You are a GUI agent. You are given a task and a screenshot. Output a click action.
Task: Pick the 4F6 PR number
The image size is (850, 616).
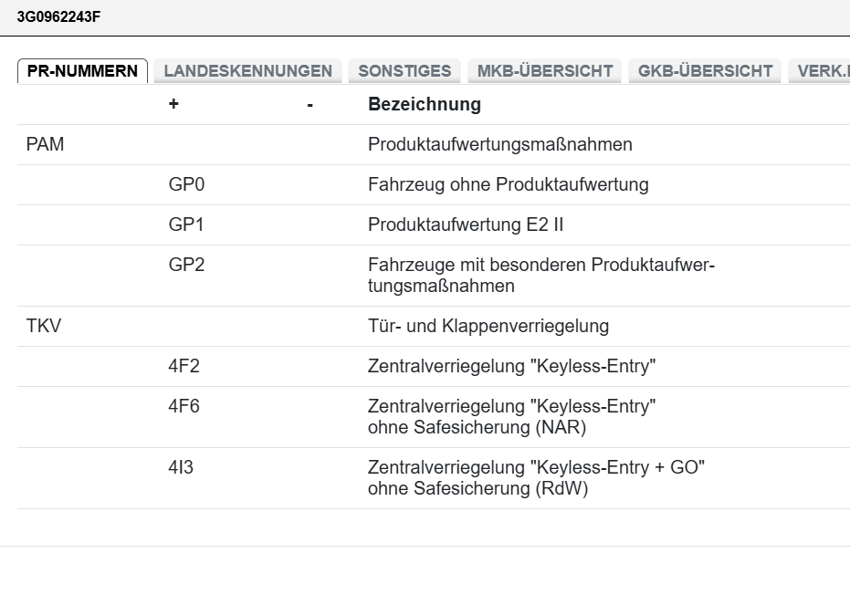[184, 407]
